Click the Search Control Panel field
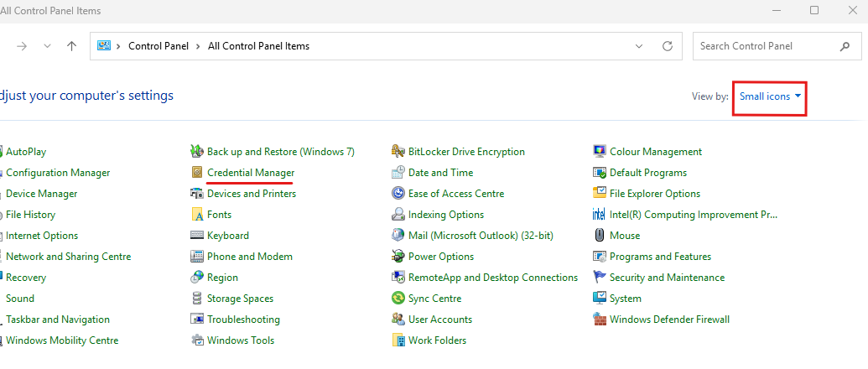Image resolution: width=868 pixels, height=369 pixels. 763,46
